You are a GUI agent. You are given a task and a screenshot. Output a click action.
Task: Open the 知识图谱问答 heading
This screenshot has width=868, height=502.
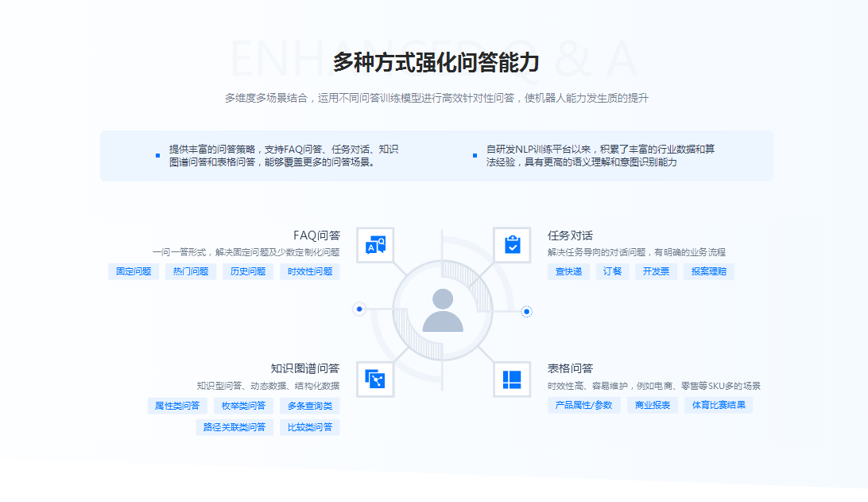click(304, 368)
